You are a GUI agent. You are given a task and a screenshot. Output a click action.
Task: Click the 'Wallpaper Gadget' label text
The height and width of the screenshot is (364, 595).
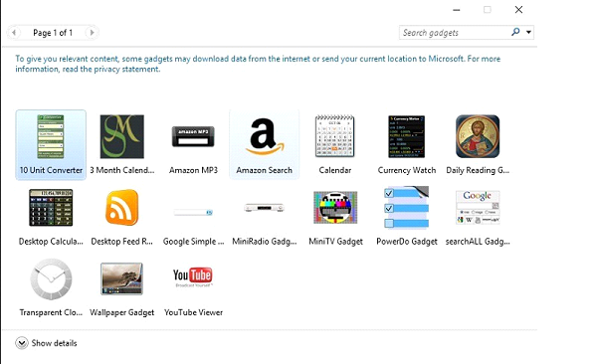coord(121,313)
